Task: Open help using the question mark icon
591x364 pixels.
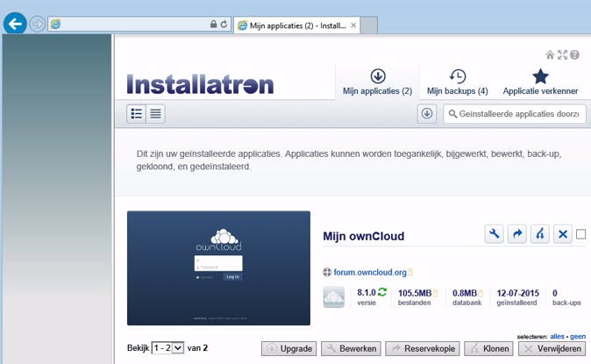Action: point(574,55)
